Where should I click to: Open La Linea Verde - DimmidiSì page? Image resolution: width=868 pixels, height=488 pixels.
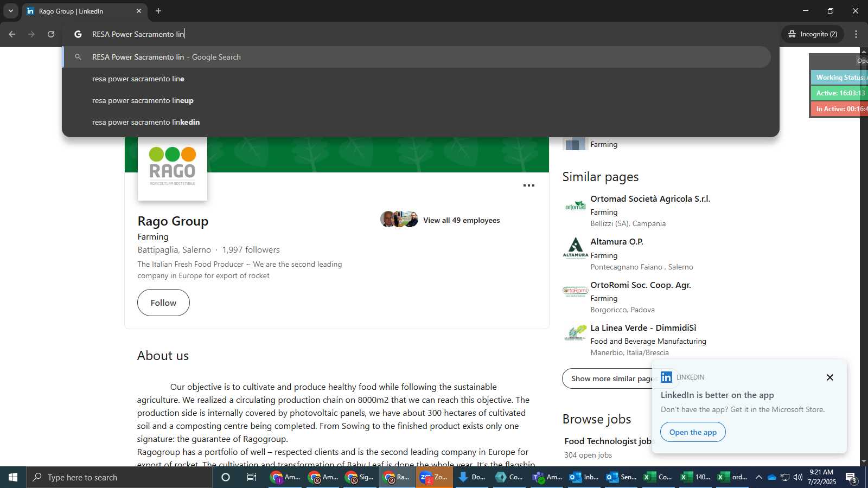click(643, 328)
